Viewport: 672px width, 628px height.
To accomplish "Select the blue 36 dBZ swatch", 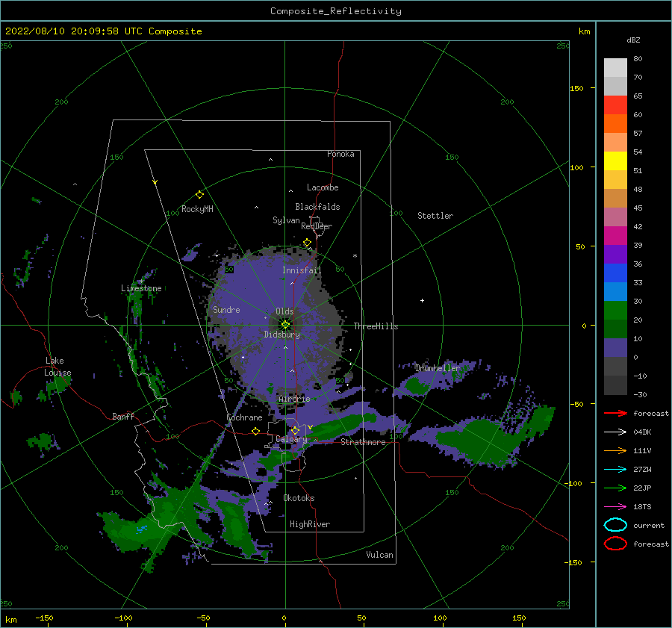I will tap(615, 273).
